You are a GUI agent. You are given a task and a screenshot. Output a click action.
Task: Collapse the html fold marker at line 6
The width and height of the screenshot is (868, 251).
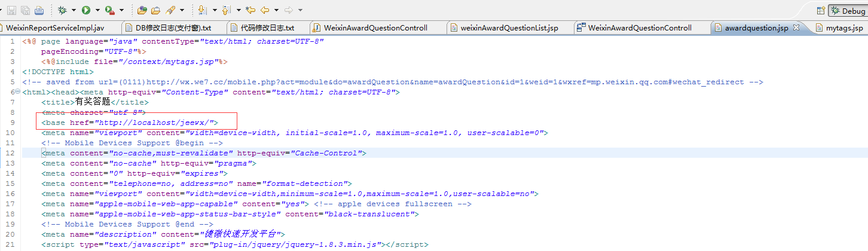coord(18,92)
